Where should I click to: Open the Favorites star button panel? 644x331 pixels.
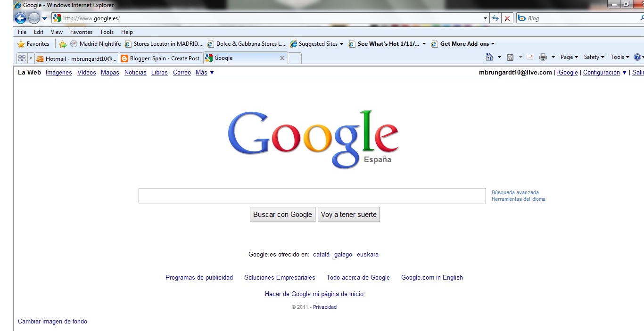pyautogui.click(x=33, y=44)
